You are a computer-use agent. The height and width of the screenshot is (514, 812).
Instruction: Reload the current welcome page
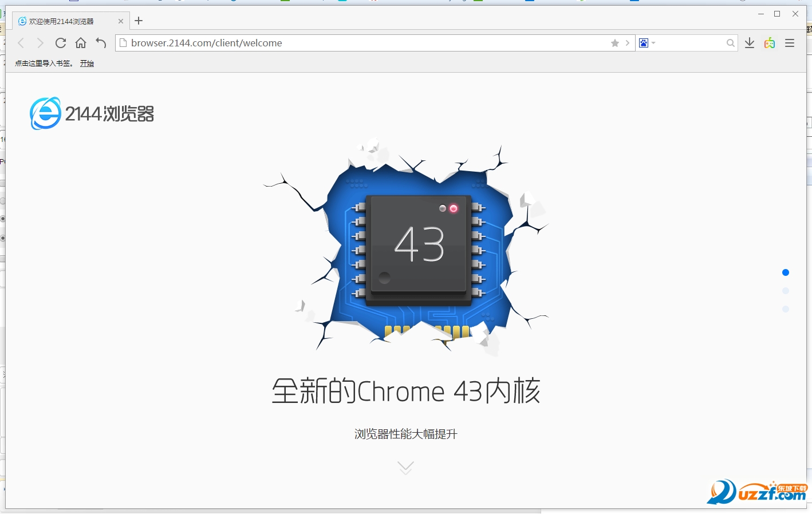point(61,43)
